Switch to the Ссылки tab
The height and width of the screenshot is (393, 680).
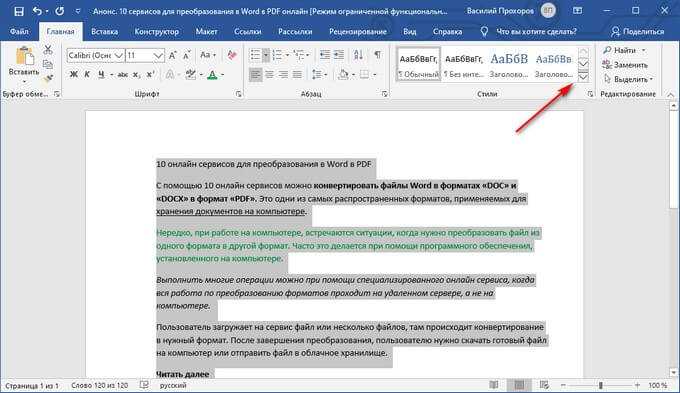click(x=248, y=32)
